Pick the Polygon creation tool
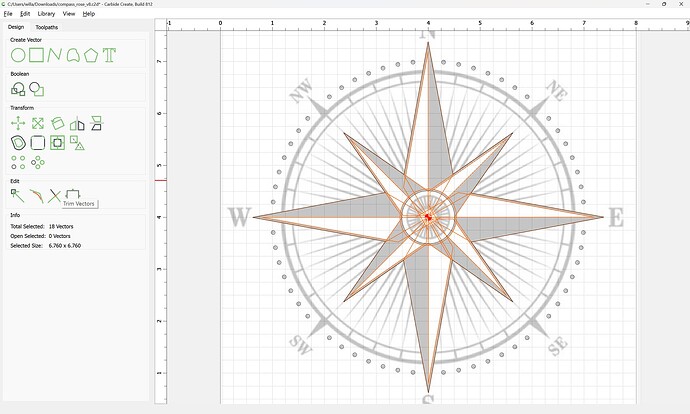 (91, 55)
